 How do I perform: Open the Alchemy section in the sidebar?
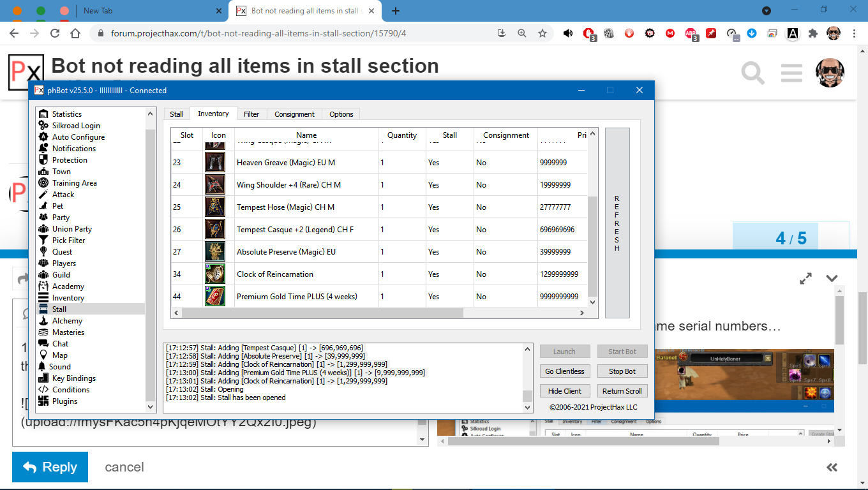67,321
